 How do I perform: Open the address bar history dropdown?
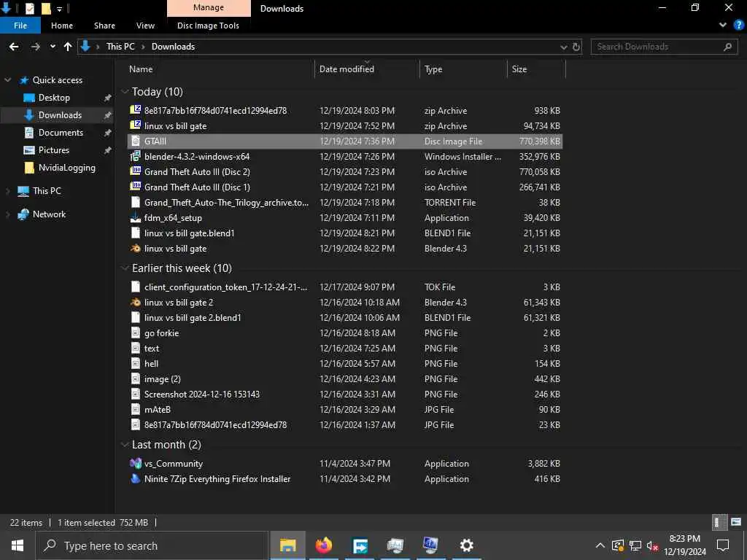pyautogui.click(x=564, y=47)
